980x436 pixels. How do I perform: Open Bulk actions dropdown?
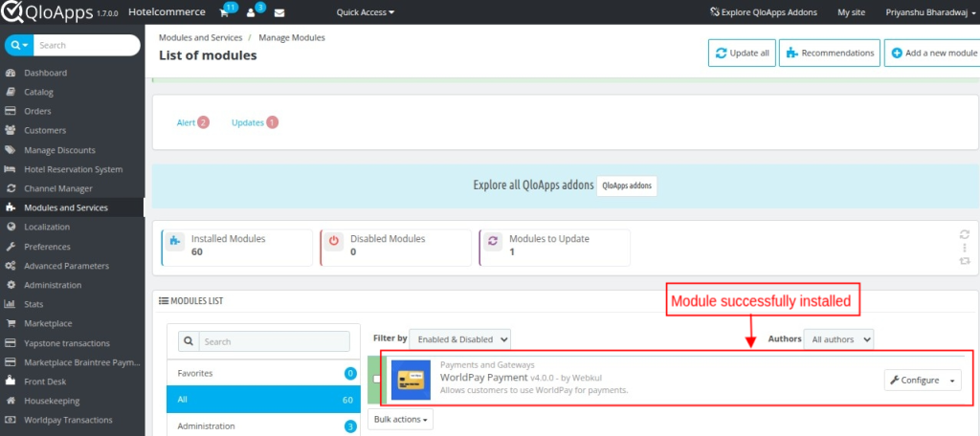400,419
